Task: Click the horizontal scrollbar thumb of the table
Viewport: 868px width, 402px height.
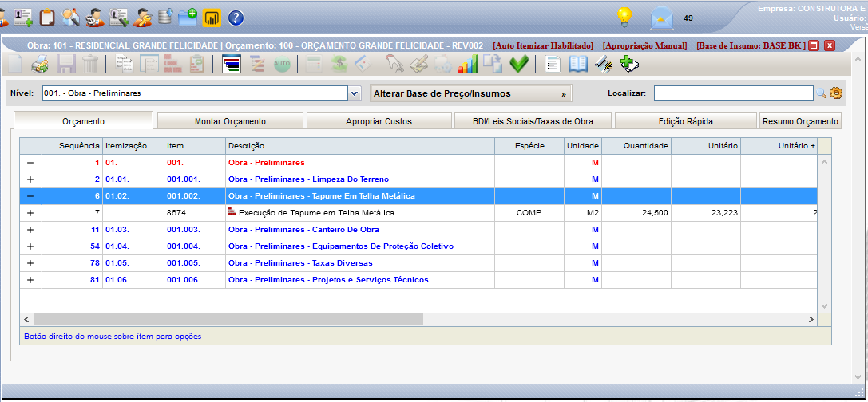Action: (x=228, y=320)
